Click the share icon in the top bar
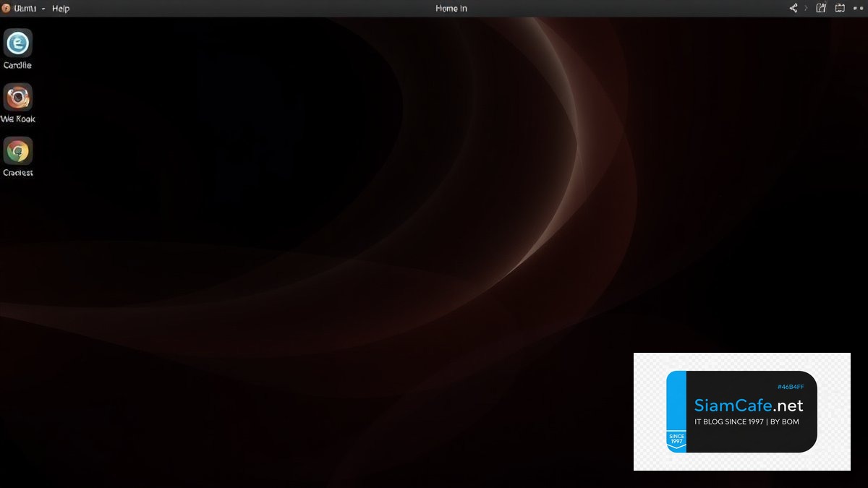Image resolution: width=868 pixels, height=488 pixels. pyautogui.click(x=793, y=8)
